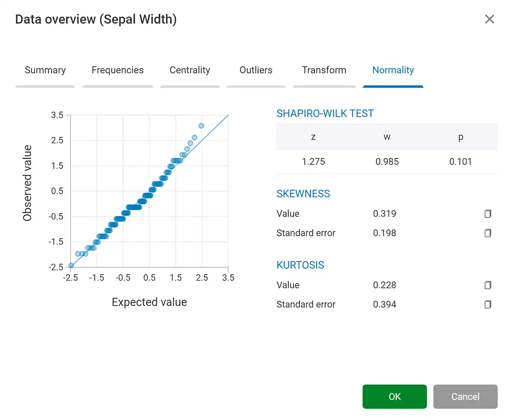Open the Frequencies tab
Viewport: 513px width, 420px height.
[118, 70]
